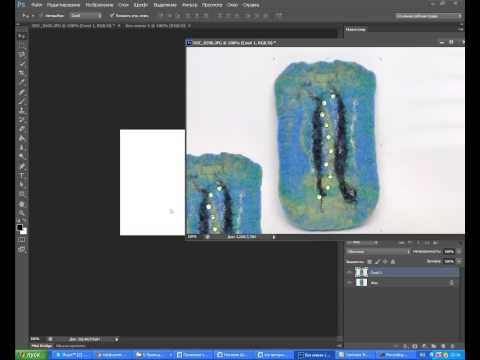
Task: Toggle Show Transform Controls checkbox
Action: (x=112, y=15)
